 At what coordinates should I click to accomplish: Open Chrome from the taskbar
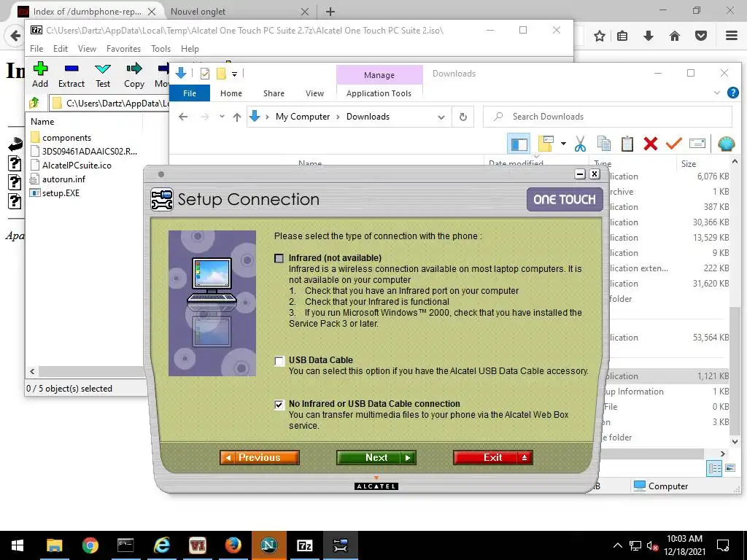90,545
